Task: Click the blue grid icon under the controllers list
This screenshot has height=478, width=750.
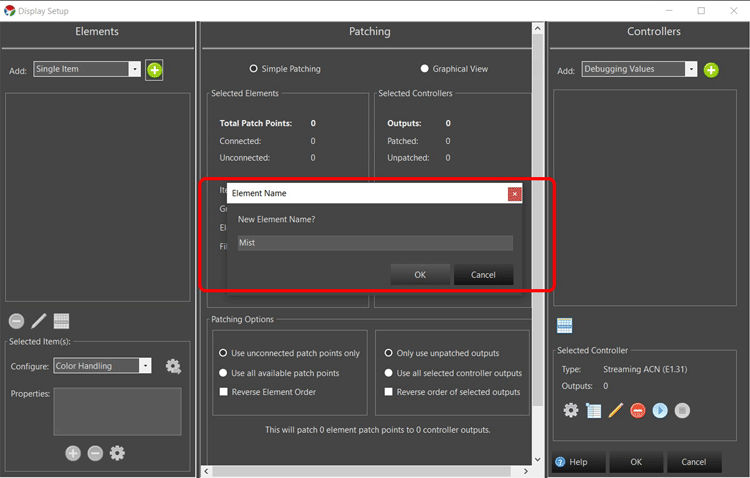Action: (564, 326)
